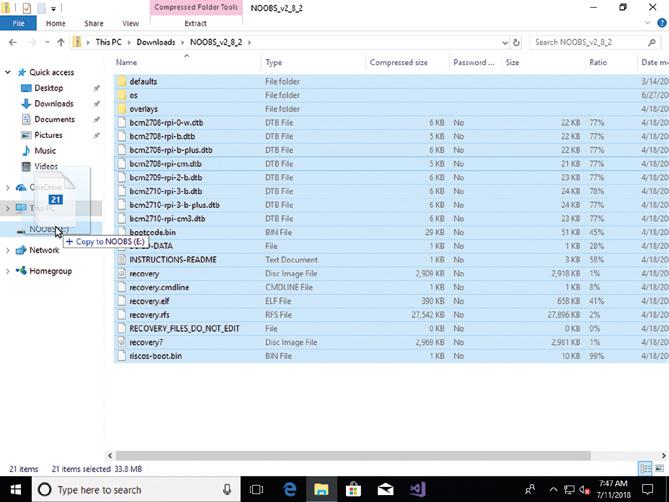
Task: Switch to the Home ribbon tab
Action: [x=55, y=23]
